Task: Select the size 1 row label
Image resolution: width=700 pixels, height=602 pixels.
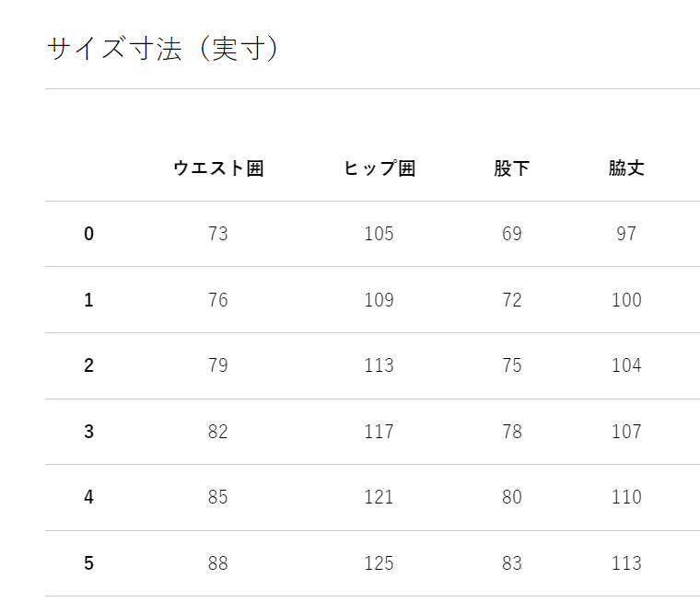Action: pyautogui.click(x=88, y=300)
